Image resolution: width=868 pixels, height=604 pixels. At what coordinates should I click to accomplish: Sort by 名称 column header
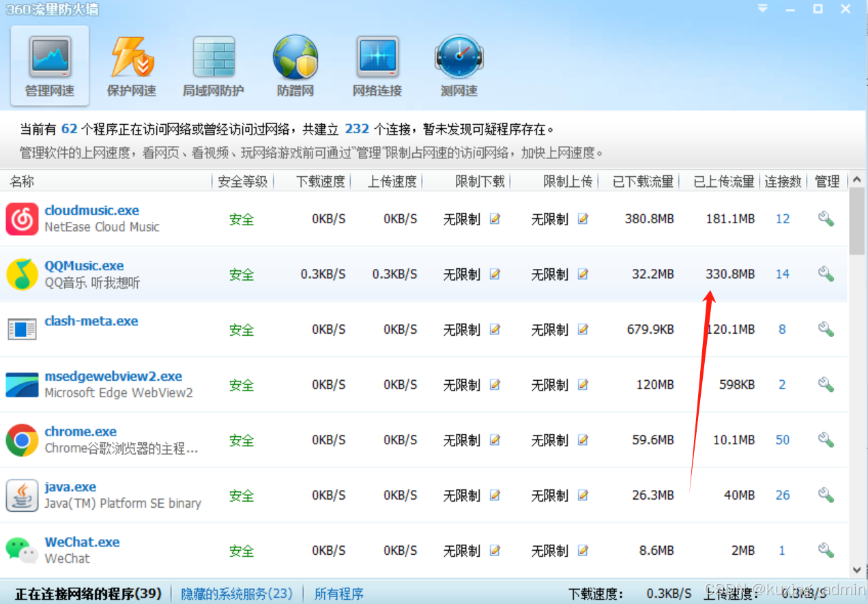[x=22, y=182]
